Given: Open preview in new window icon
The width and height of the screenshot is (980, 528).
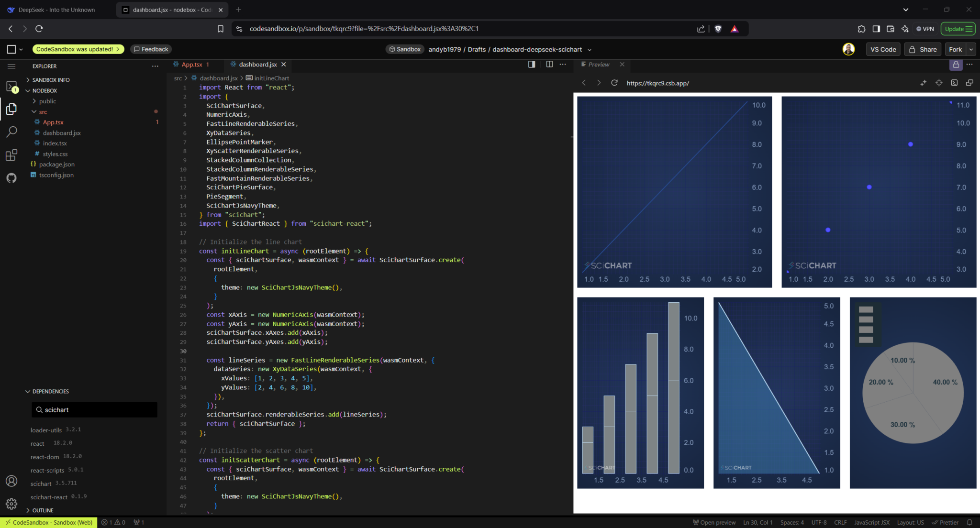Looking at the screenshot, I should click(x=969, y=83).
